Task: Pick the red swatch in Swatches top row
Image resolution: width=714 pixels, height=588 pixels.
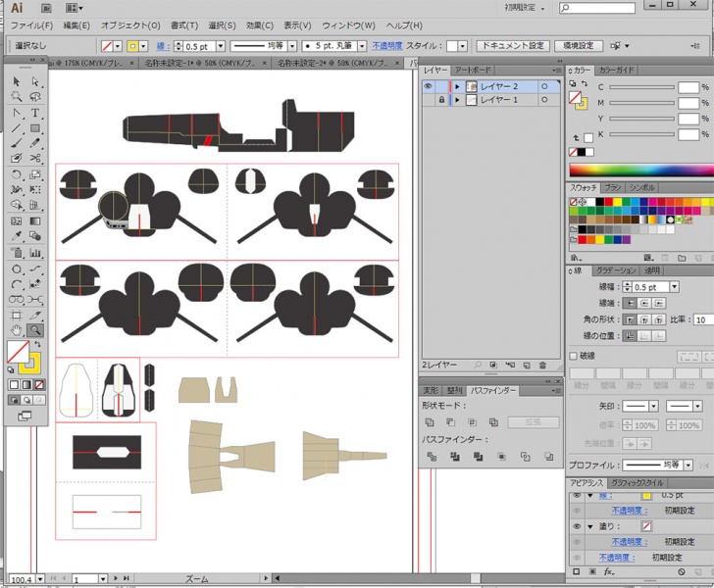Action: pos(608,202)
